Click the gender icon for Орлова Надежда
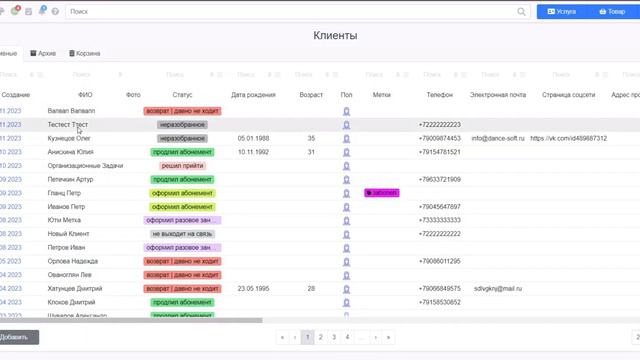This screenshot has width=640, height=360. coord(346,262)
